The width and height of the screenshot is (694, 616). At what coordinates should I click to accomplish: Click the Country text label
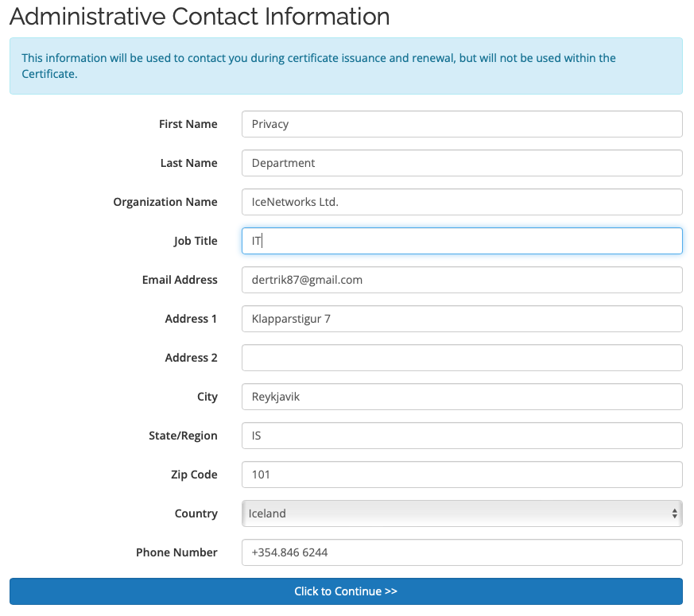(x=196, y=513)
